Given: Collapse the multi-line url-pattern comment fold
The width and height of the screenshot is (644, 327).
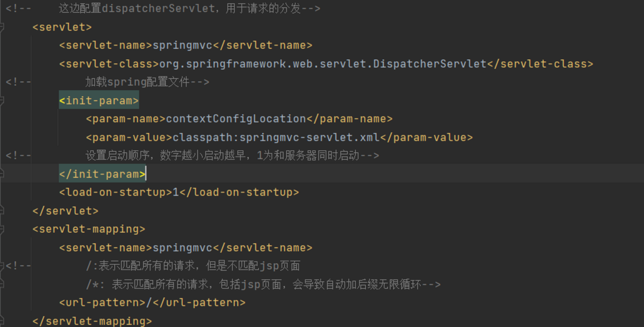Looking at the screenshot, I should 2,266.
